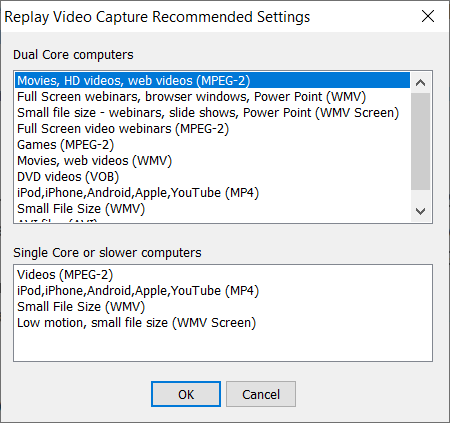The image size is (450, 423).
Task: Close the Recommended Settings dialog
Action: 428,16
